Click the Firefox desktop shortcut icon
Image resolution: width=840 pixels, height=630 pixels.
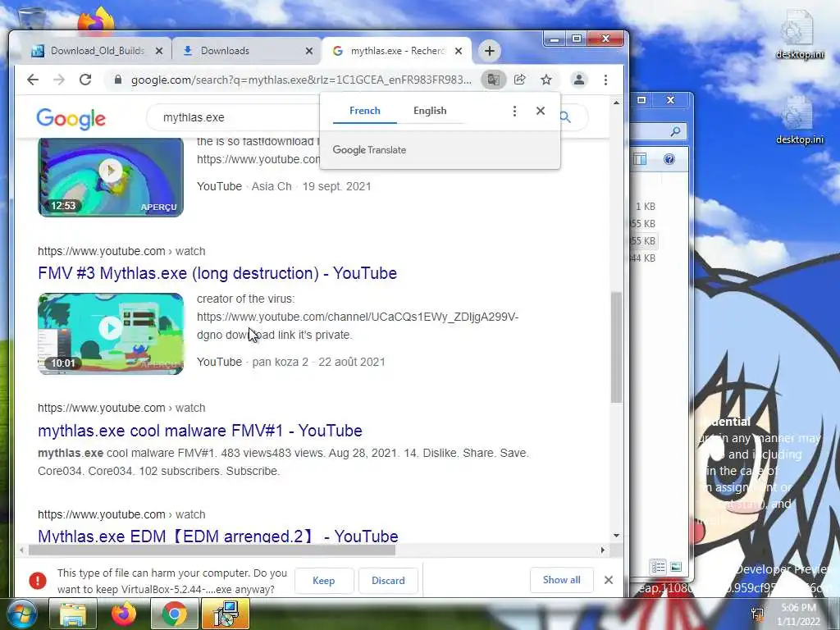pyautogui.click(x=97, y=21)
